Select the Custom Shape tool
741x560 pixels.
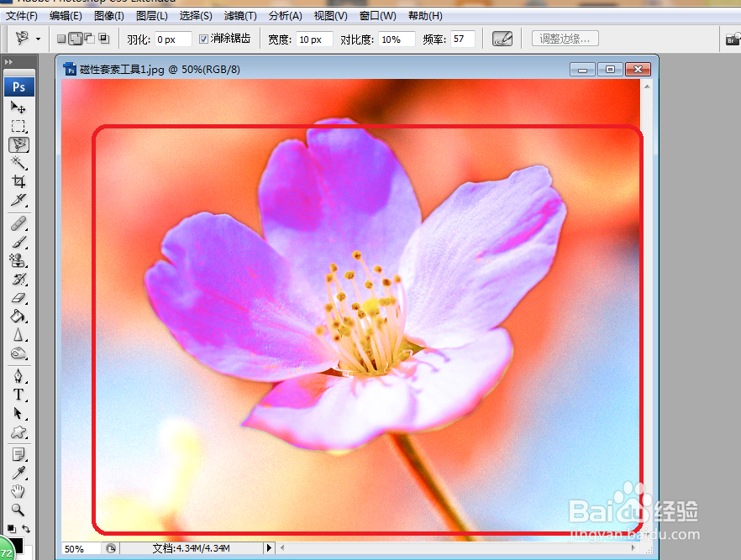[18, 432]
